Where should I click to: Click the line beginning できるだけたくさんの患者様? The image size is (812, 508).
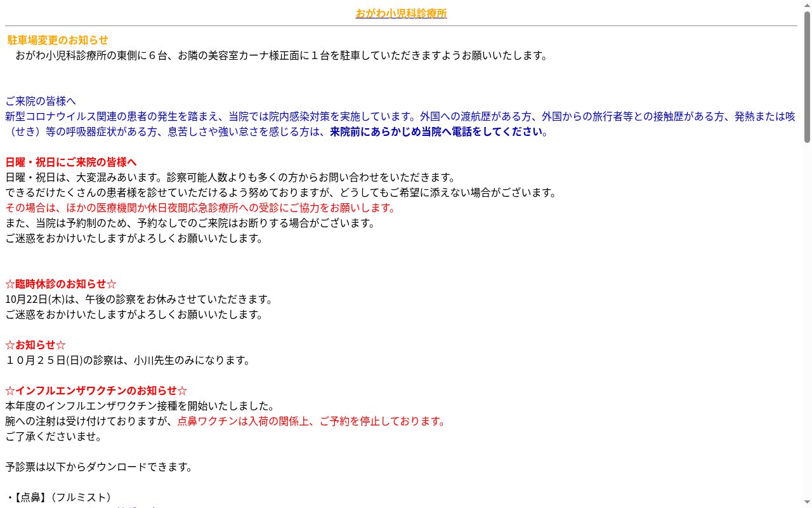(282, 192)
